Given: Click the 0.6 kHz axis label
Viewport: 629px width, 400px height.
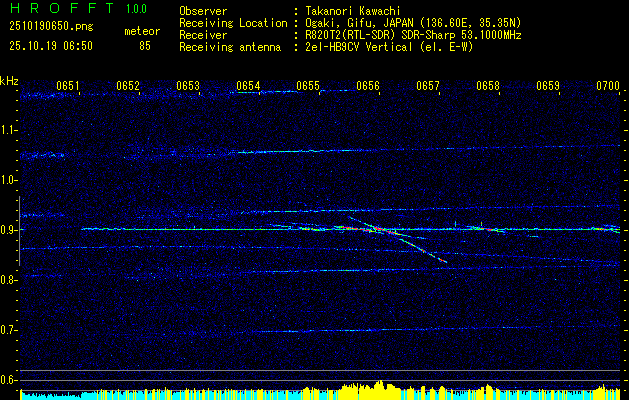Looking at the screenshot, I should point(8,380).
